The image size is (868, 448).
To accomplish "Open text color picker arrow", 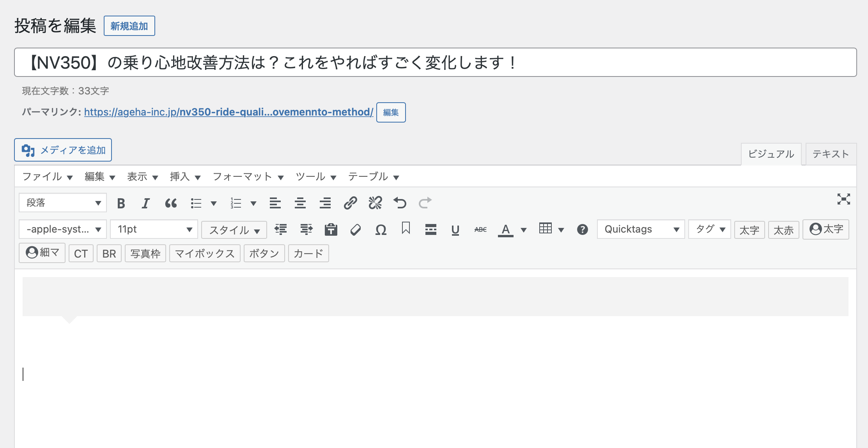I will click(524, 230).
